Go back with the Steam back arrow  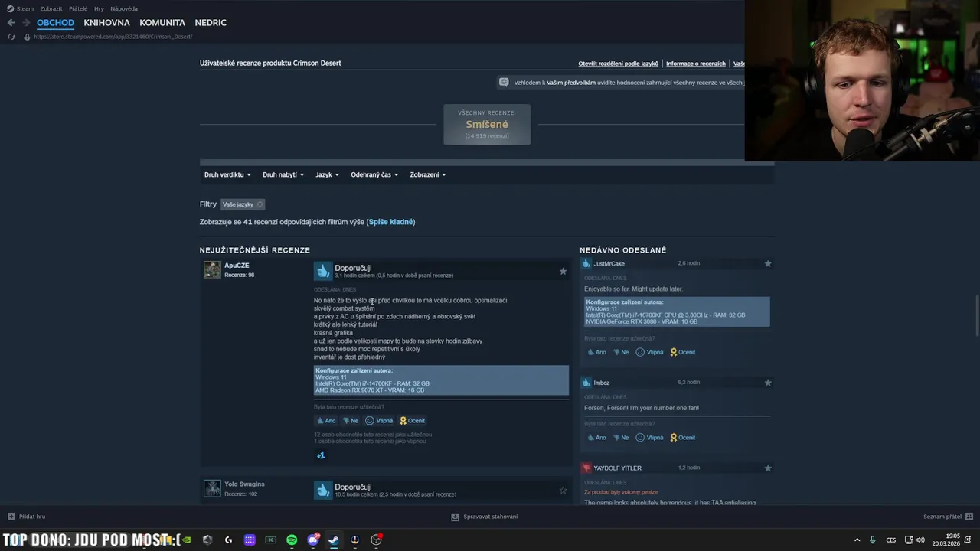11,23
